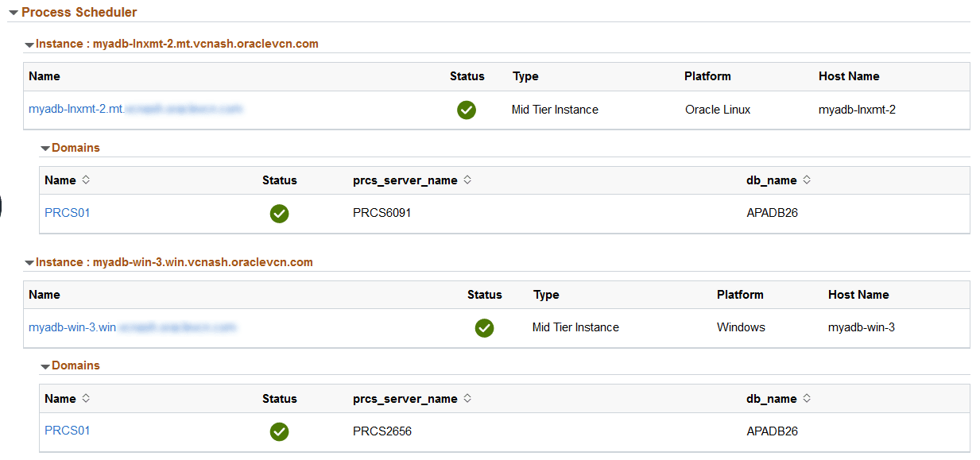This screenshot has height=460, width=980.
Task: Click the status check icon beside PRCS2656
Action: (x=279, y=431)
